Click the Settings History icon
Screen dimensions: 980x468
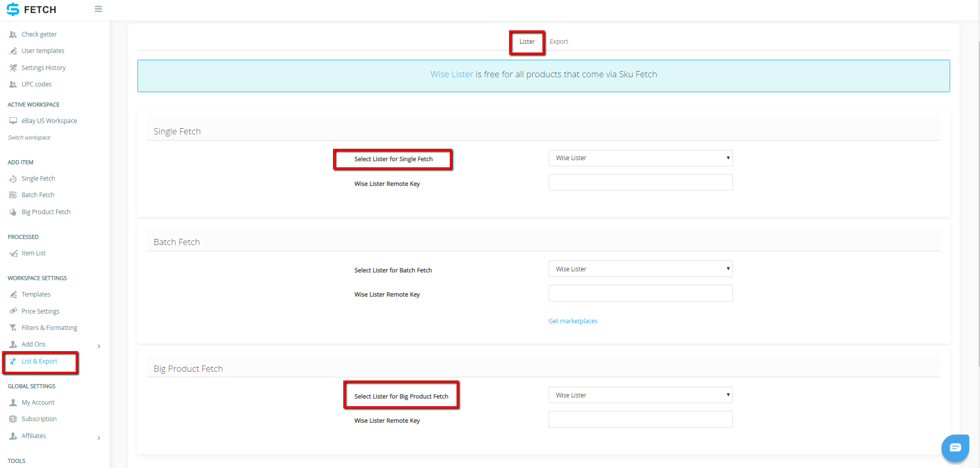pos(13,68)
